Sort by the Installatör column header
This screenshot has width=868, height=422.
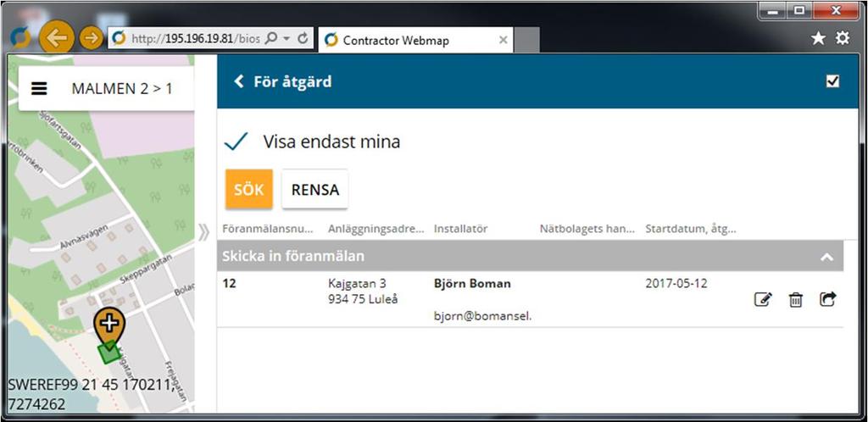click(x=460, y=229)
